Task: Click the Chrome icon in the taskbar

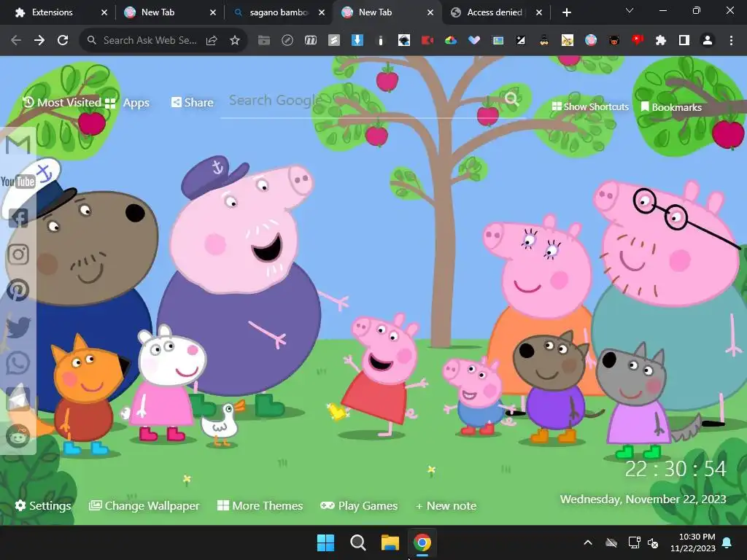Action: [x=422, y=542]
